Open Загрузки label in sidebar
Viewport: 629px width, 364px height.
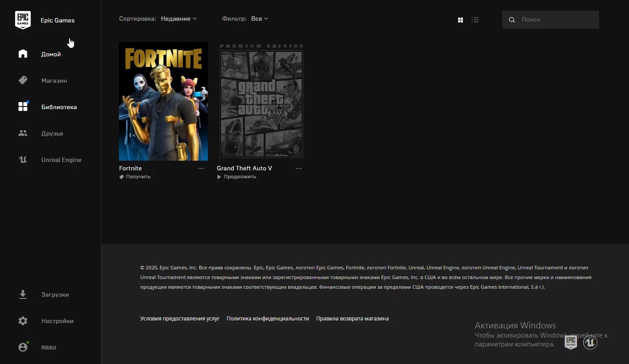pos(55,294)
